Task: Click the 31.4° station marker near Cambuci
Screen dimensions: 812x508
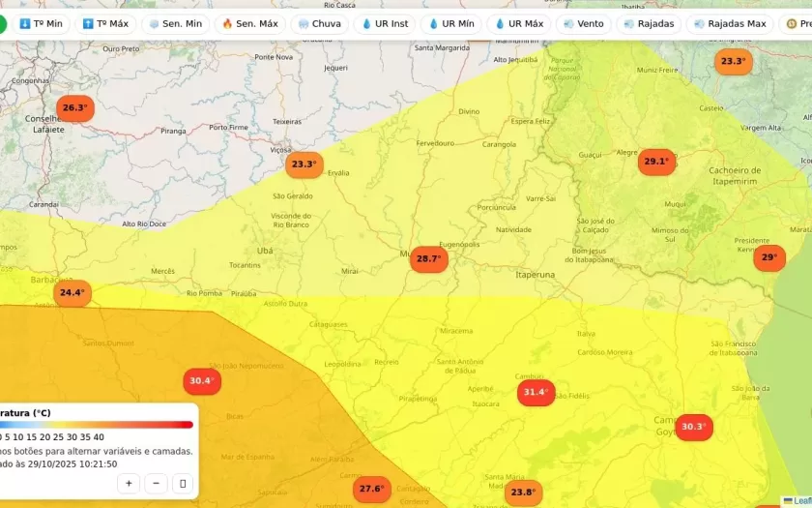Action: 535,392
